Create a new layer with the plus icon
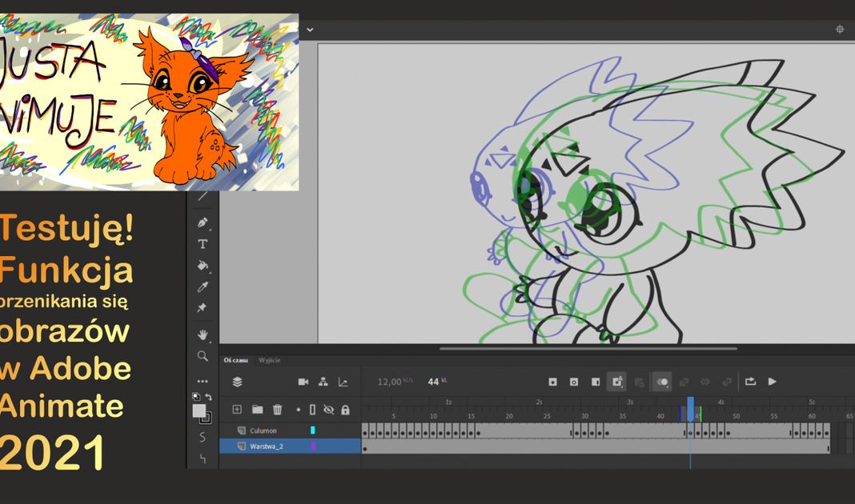 (237, 409)
